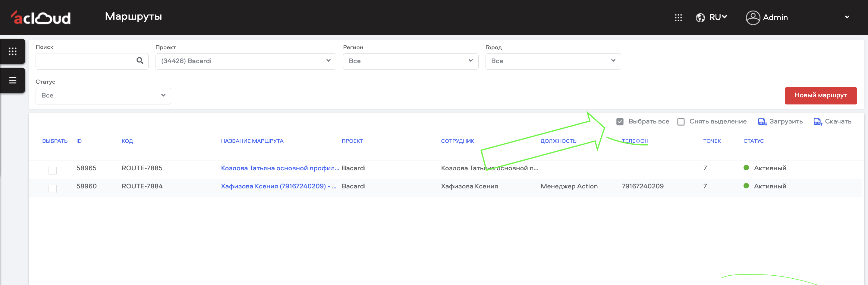Click the Admin username text
Image resolution: width=868 pixels, height=285 pixels.
tap(775, 18)
